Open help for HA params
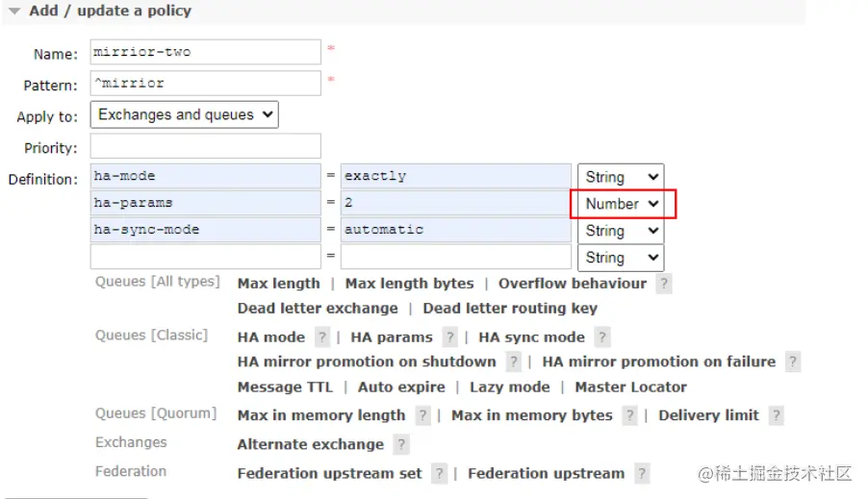 (x=450, y=337)
